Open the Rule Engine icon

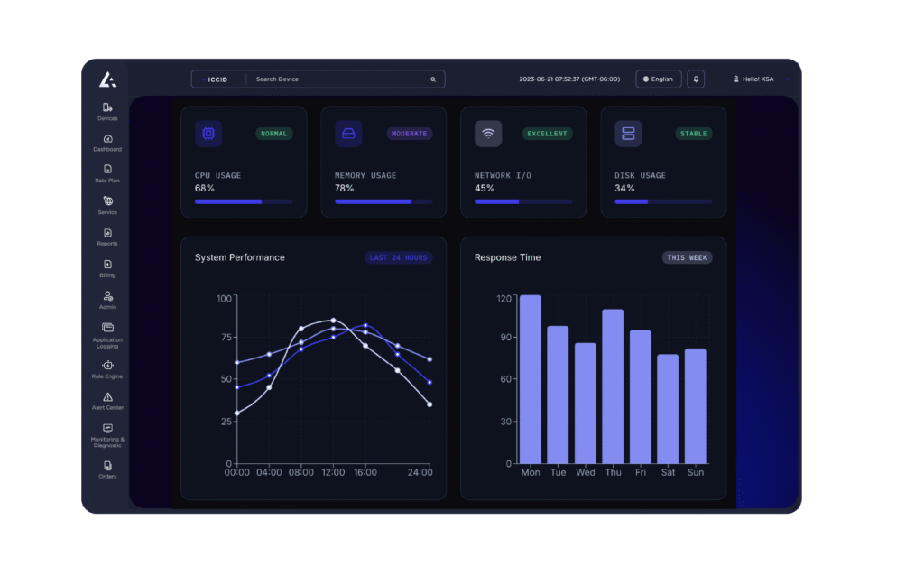click(107, 366)
